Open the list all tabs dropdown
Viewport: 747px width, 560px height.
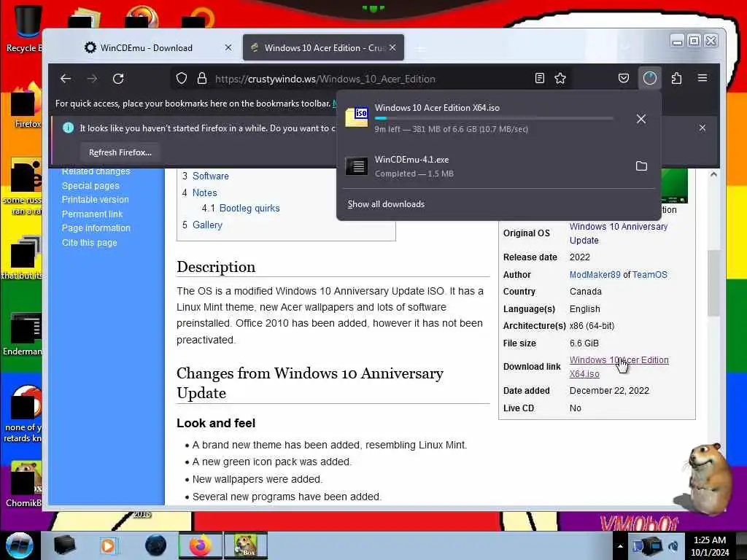pos(625,47)
